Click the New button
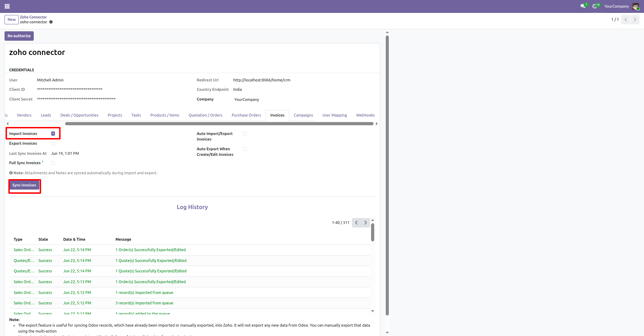Image resolution: width=644 pixels, height=336 pixels. pyautogui.click(x=11, y=19)
